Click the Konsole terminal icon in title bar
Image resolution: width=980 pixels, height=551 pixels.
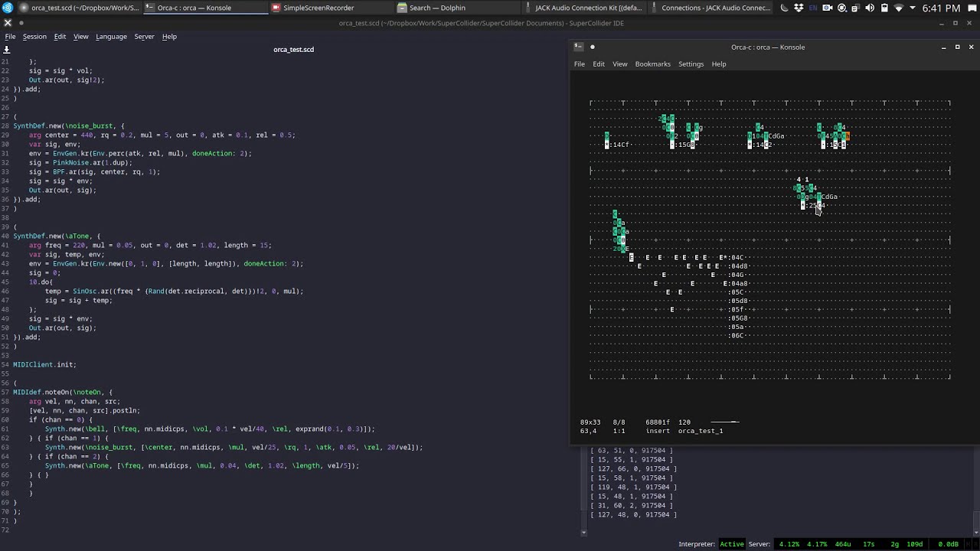click(x=579, y=47)
